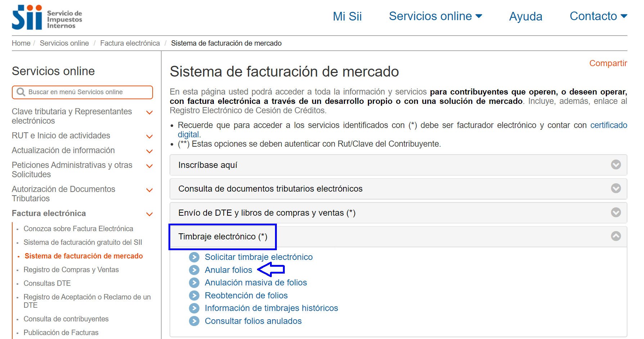Open the Ayuda menu item
The width and height of the screenshot is (644, 339).
[525, 17]
